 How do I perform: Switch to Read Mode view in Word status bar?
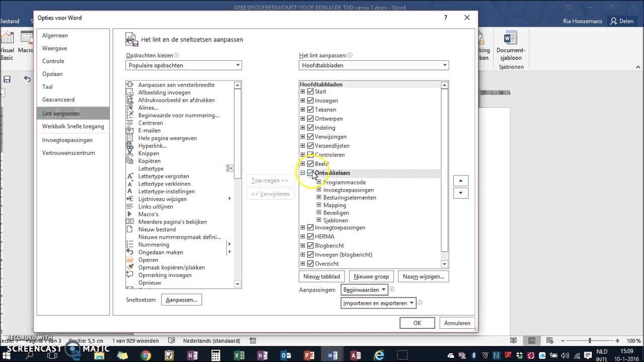(x=513, y=341)
